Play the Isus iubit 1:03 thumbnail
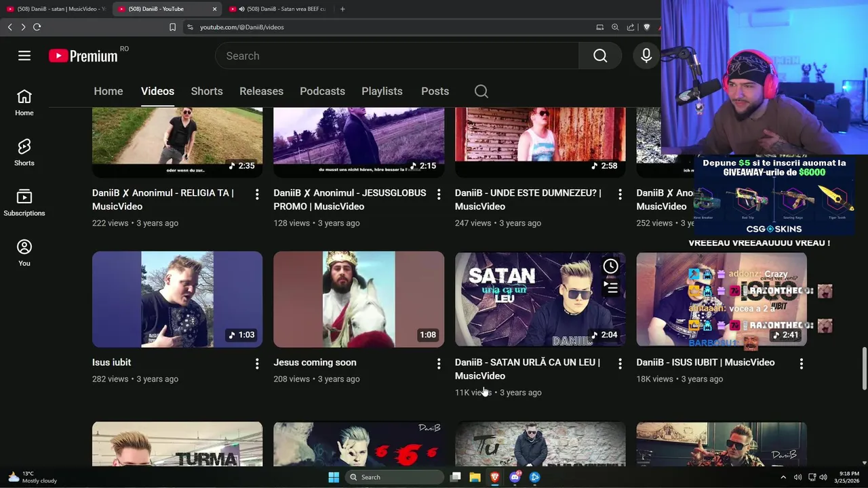The height and width of the screenshot is (488, 868). coord(178,299)
